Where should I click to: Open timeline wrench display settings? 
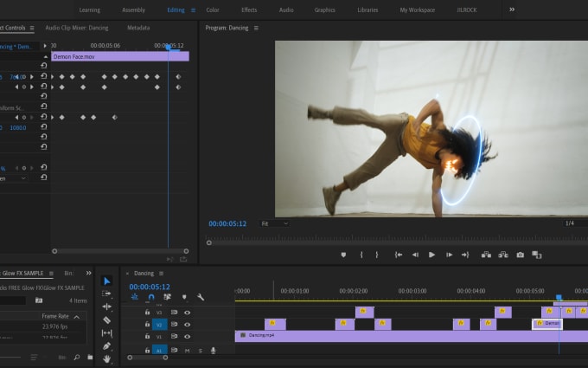201,297
